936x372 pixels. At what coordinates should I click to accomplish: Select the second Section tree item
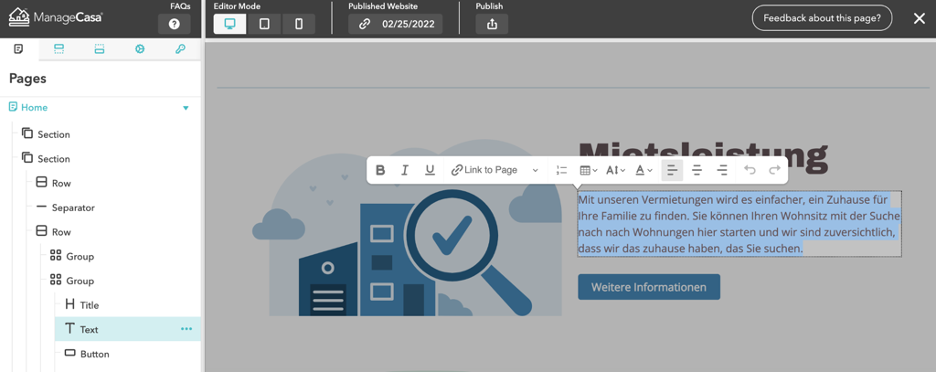click(46, 158)
